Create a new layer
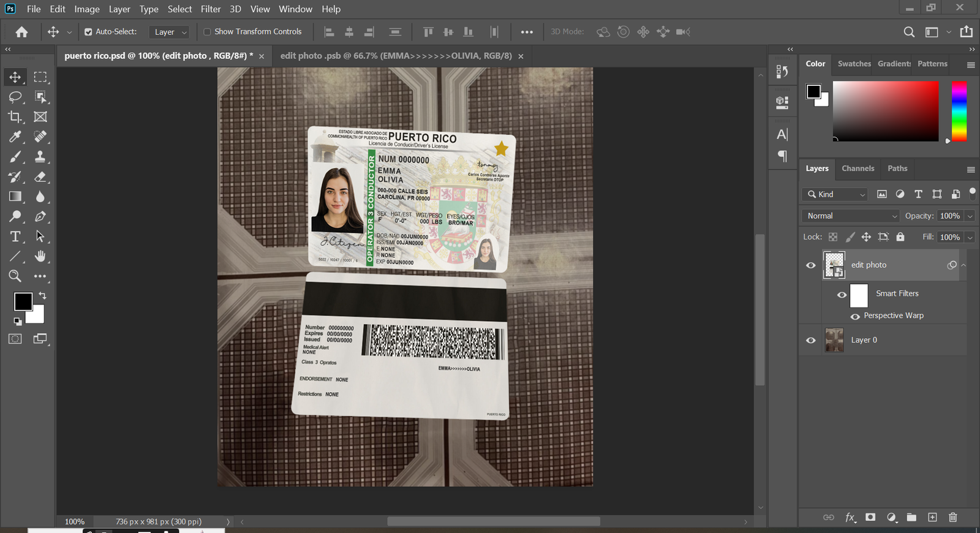Viewport: 980px width, 533px height. [x=932, y=518]
